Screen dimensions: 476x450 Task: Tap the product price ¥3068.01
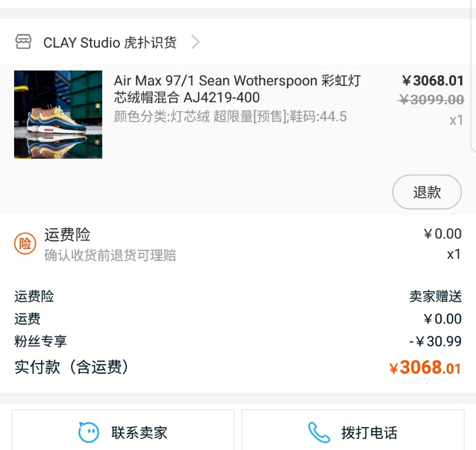pos(433,81)
